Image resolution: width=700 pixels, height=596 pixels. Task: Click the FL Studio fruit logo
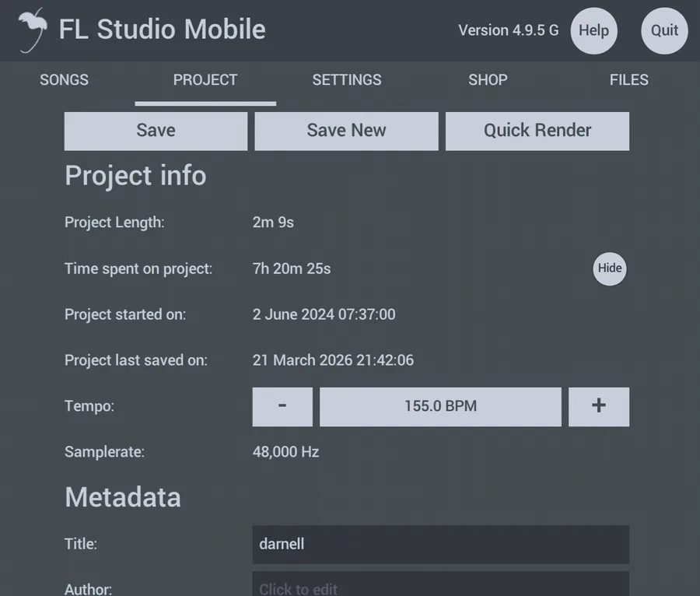click(x=31, y=30)
